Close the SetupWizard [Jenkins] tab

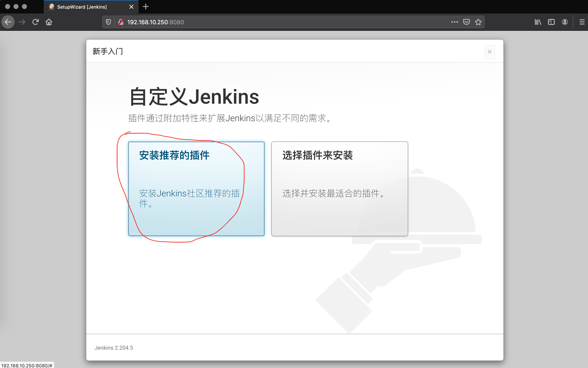click(x=131, y=7)
